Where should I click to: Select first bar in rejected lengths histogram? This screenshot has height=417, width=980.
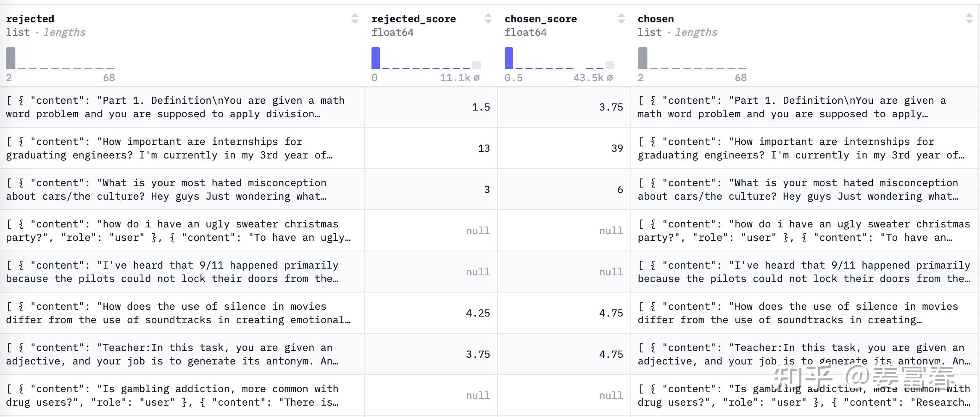[11, 58]
